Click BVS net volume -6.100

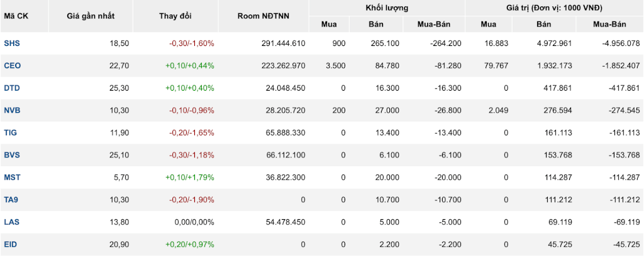pyautogui.click(x=450, y=155)
